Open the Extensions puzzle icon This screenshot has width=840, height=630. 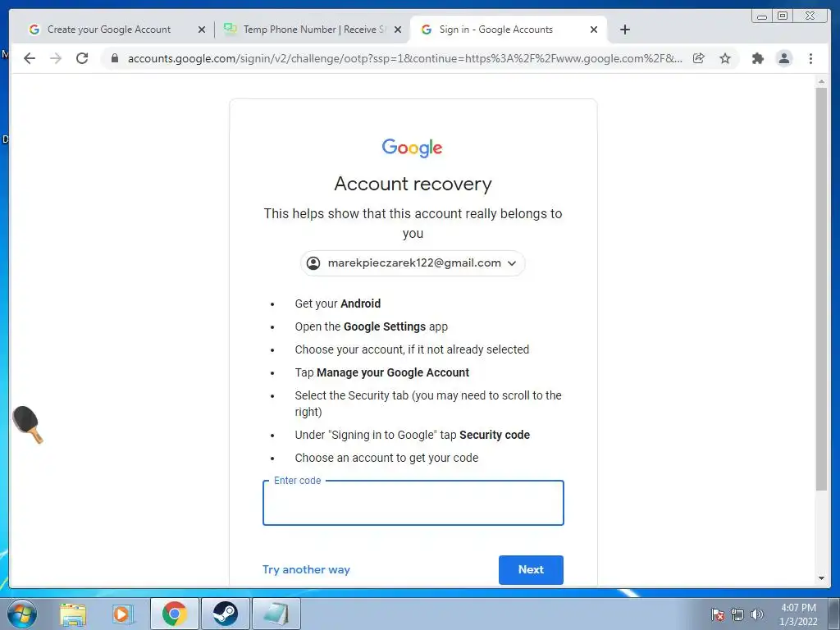(757, 58)
